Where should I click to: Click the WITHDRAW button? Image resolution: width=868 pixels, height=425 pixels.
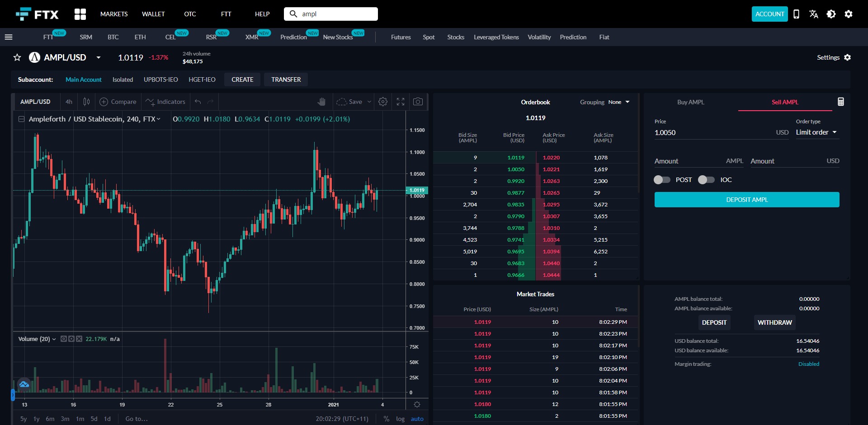coord(775,322)
